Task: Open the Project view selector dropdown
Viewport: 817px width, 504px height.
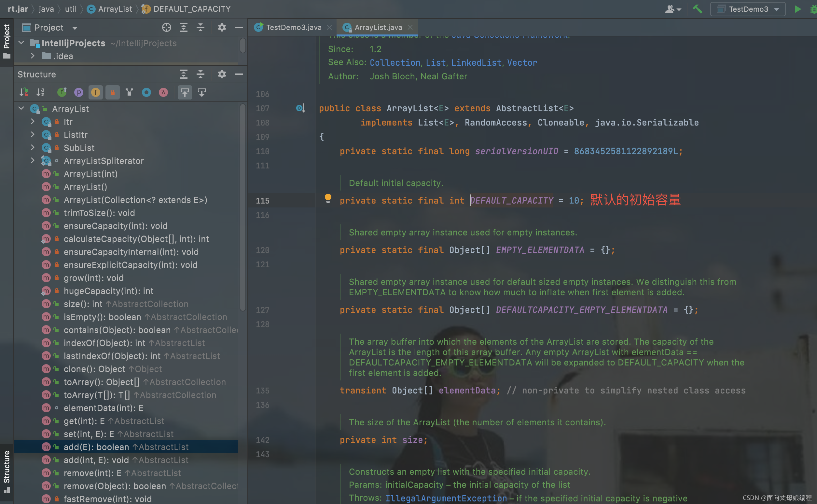Action: pyautogui.click(x=75, y=28)
